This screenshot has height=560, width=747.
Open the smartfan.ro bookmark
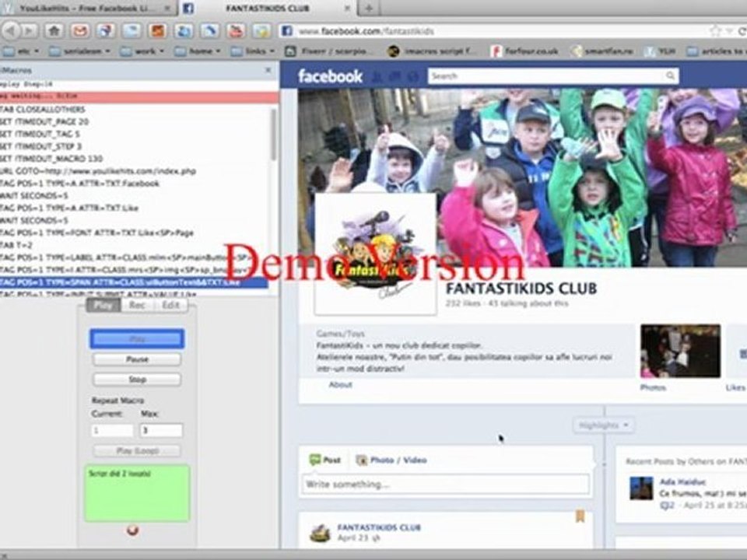(x=602, y=51)
